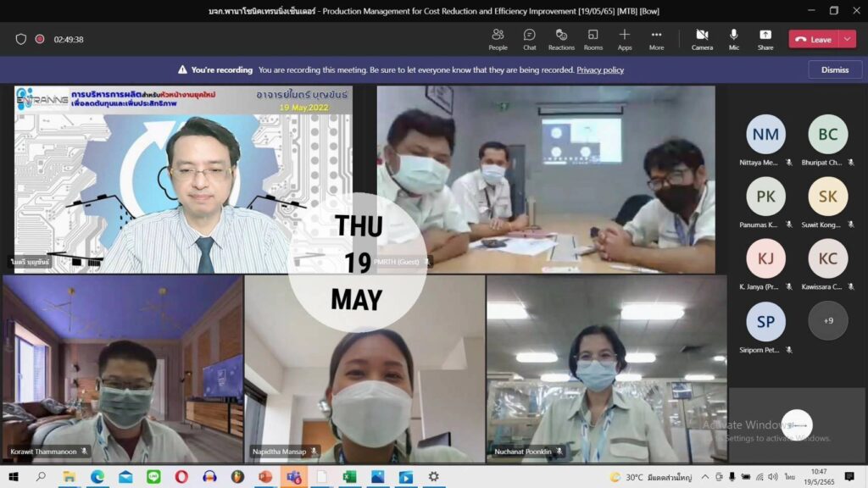Open File Explorer from the taskbar

coord(69,476)
